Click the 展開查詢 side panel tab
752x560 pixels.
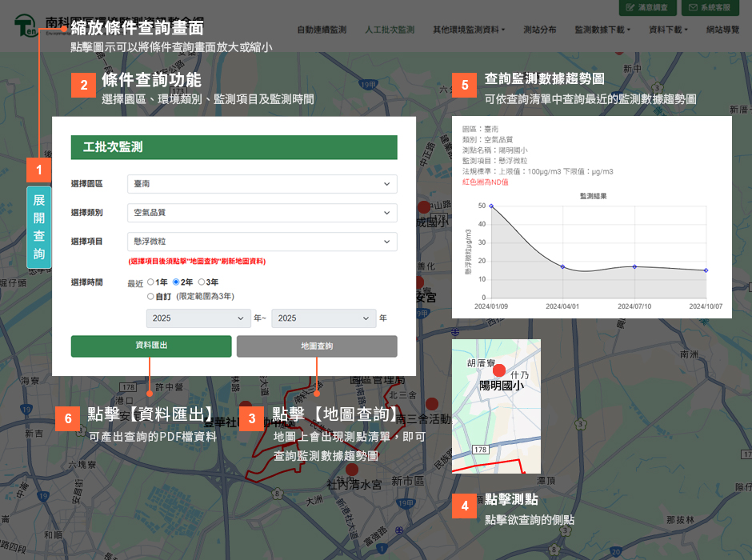point(38,227)
